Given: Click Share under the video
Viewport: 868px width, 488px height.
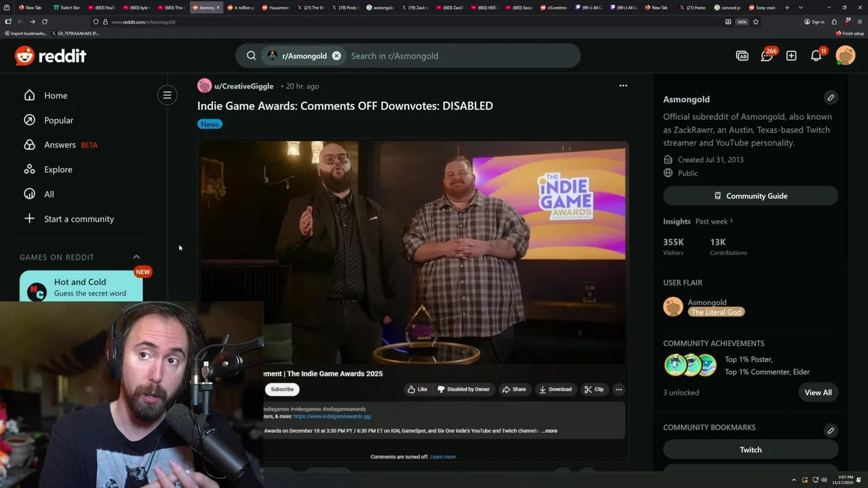Looking at the screenshot, I should click(514, 389).
